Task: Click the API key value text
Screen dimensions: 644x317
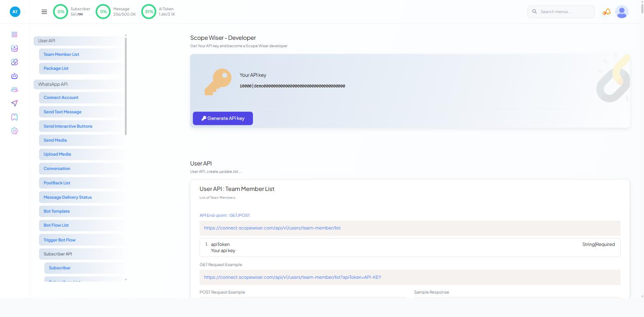Action: click(292, 86)
